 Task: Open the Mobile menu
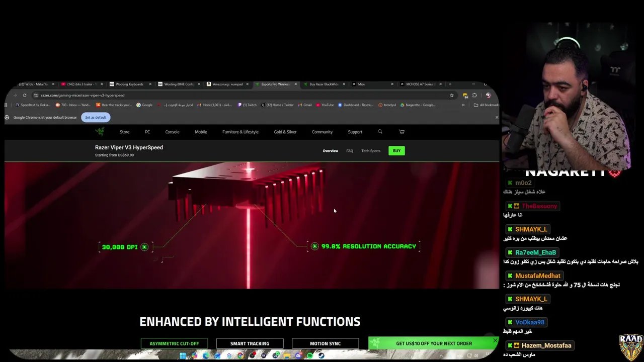[x=201, y=132]
